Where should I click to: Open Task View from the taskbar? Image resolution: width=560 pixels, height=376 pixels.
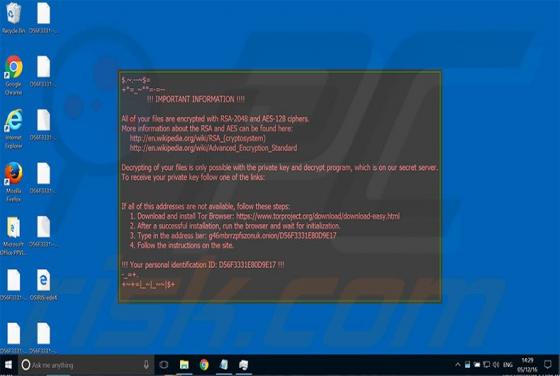pos(164,365)
